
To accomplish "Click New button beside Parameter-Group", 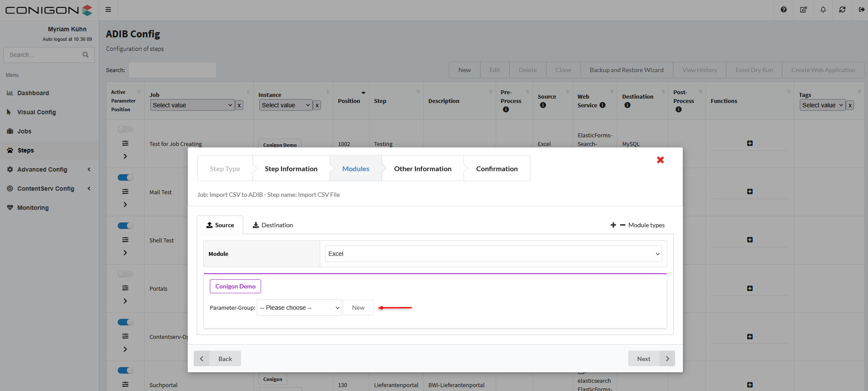I will click(x=358, y=308).
